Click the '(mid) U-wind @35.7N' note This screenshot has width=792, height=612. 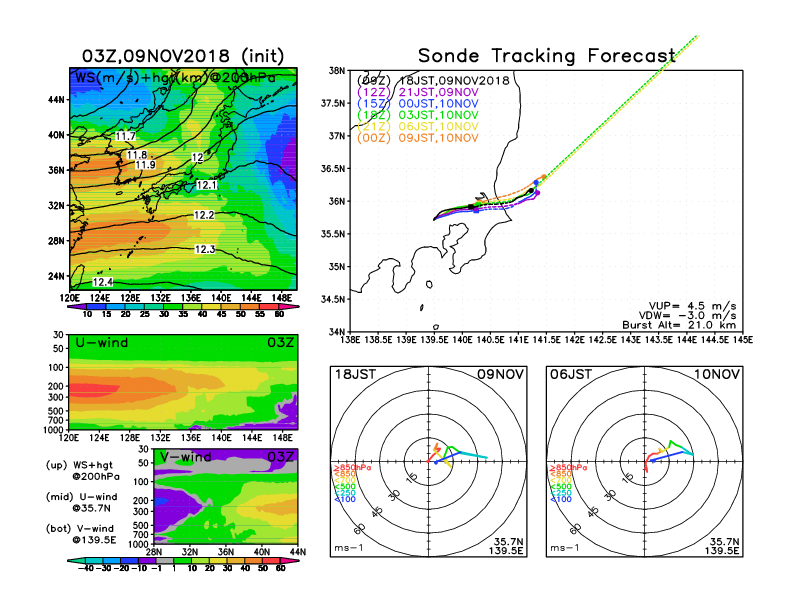pos(82,502)
